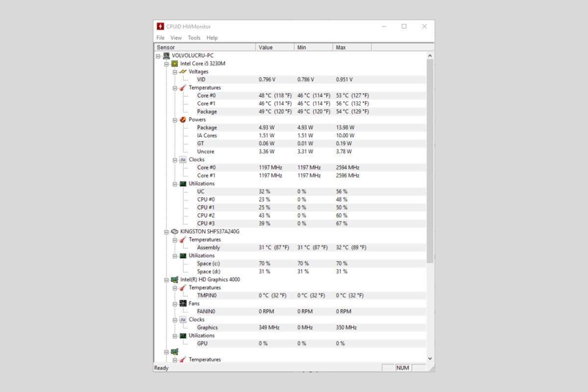Viewport: 588px width, 392px height.
Task: Collapse the Powers group
Action: click(175, 120)
